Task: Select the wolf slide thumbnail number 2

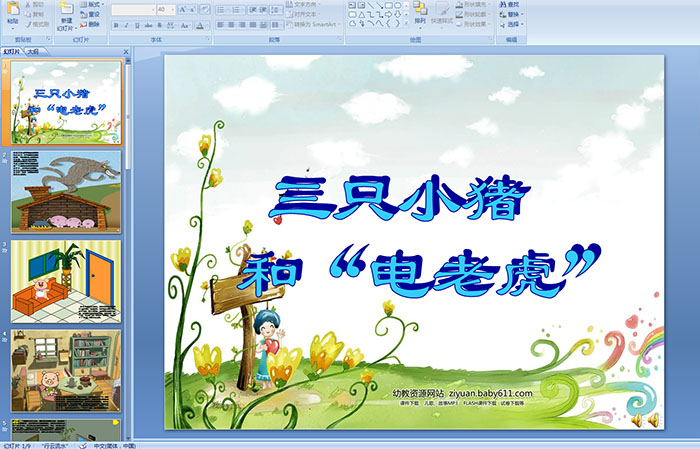Action: [66, 190]
